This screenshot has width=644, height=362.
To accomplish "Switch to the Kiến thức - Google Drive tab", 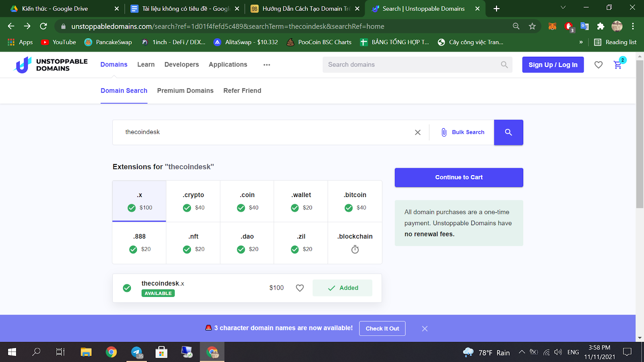I will 64,8.
